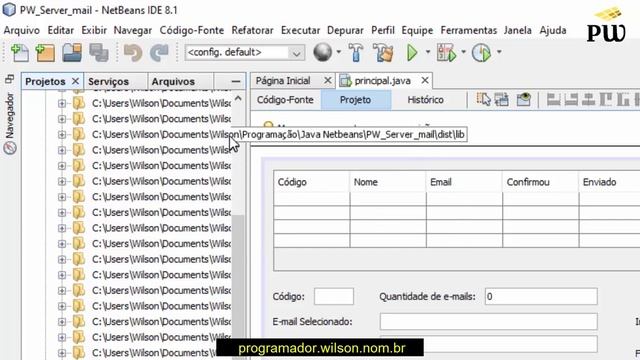640x360 pixels.
Task: Click the align top in row icon
Action: click(606, 99)
